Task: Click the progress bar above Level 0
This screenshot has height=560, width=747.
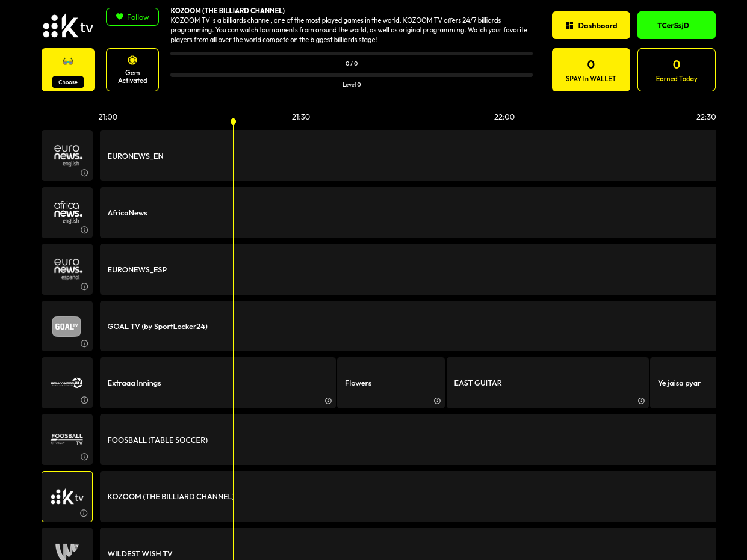Action: 352,75
